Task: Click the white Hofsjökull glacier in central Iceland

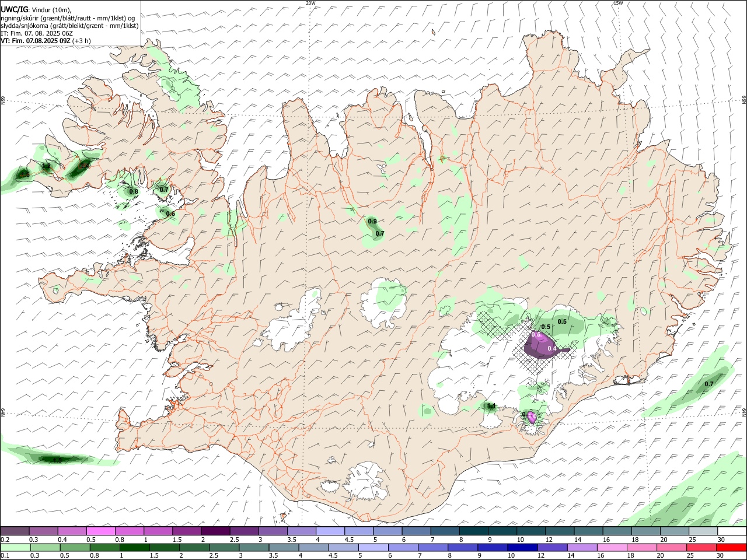Action: pos(383,302)
